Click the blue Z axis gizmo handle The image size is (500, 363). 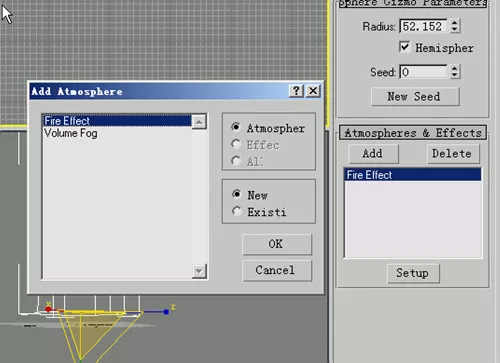[x=166, y=312]
